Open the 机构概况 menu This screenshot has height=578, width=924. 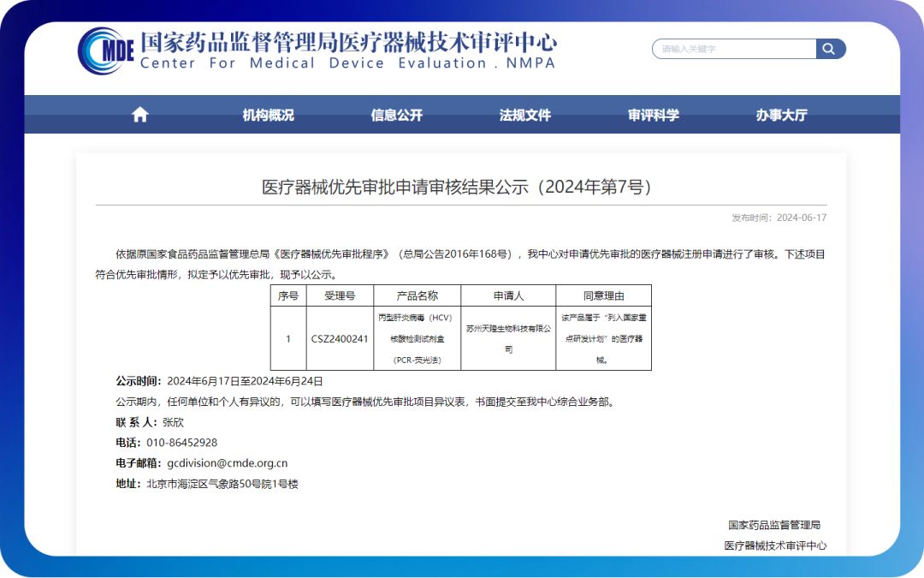[x=268, y=115]
